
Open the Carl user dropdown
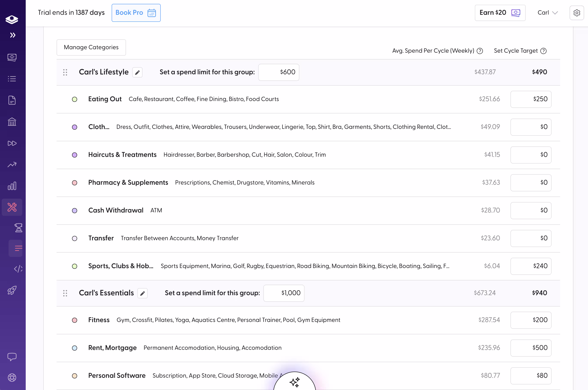548,13
